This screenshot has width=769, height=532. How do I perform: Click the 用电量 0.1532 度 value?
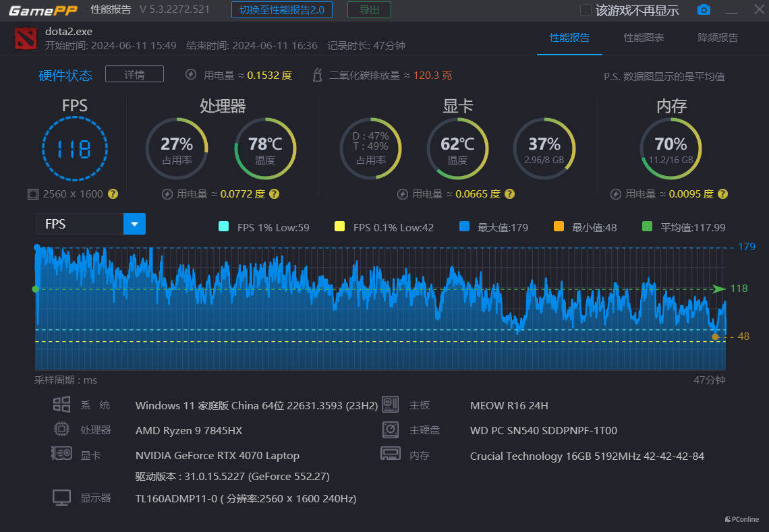point(270,75)
